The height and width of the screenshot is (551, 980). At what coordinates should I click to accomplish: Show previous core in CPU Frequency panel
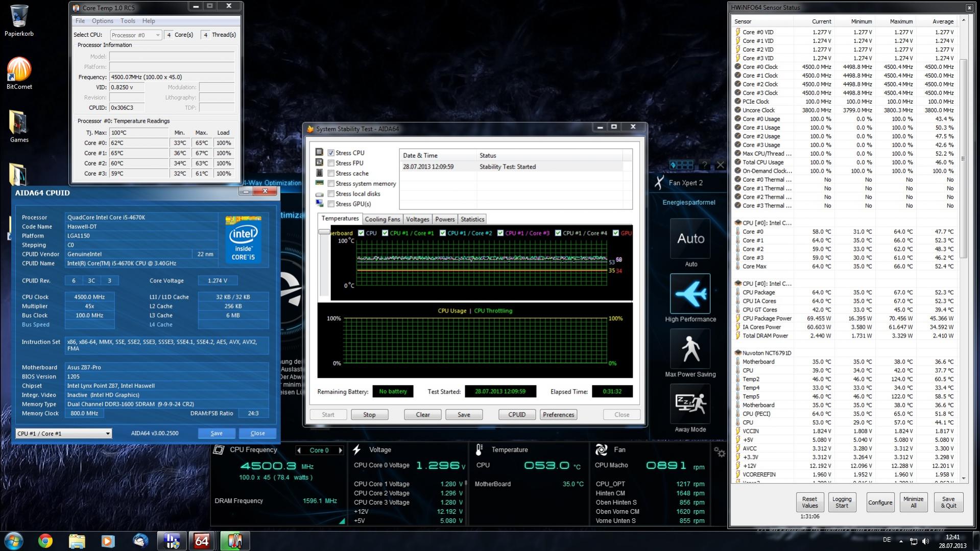pyautogui.click(x=299, y=450)
